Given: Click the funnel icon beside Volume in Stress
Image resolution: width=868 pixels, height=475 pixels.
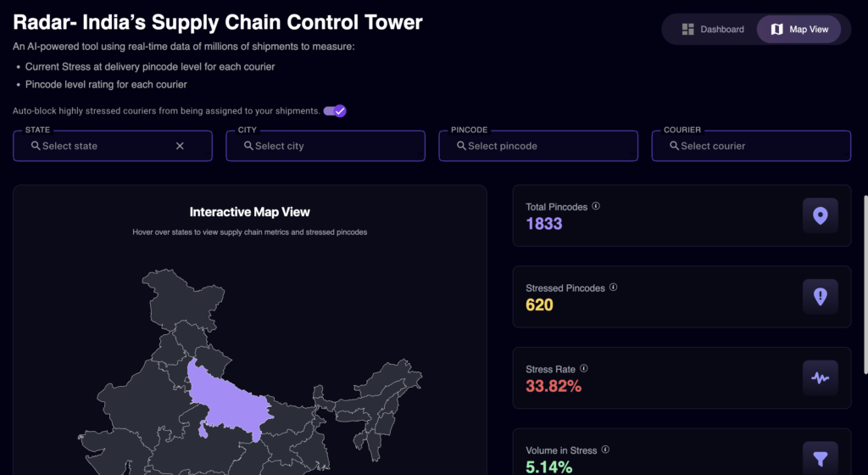Looking at the screenshot, I should 820,458.
